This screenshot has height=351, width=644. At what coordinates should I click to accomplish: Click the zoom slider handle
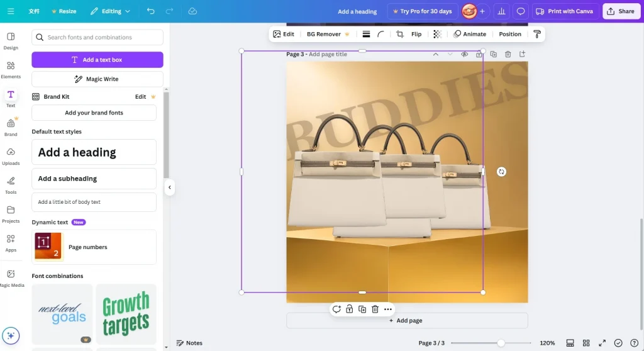(x=501, y=343)
